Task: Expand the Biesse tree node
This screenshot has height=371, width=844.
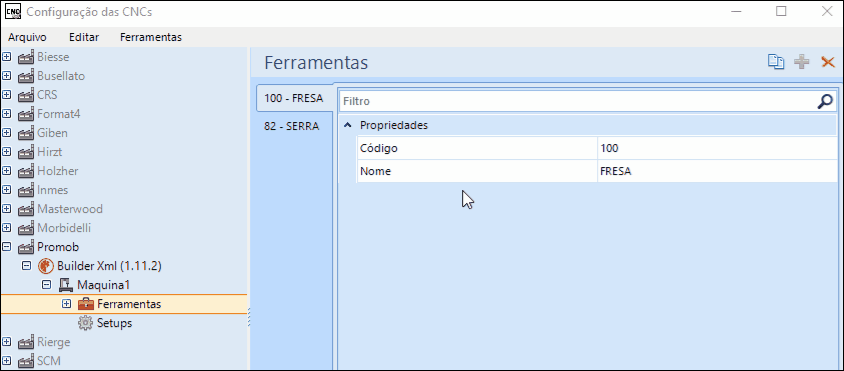Action: [7, 57]
